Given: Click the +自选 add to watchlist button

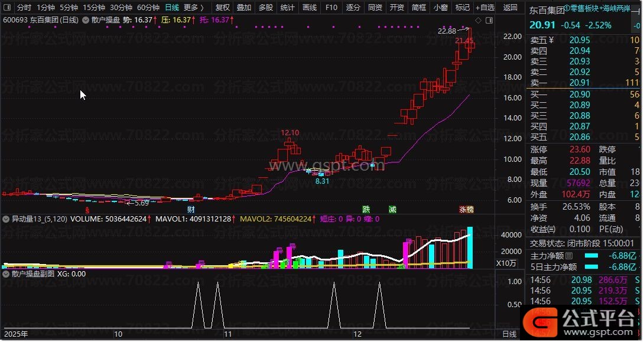Looking at the screenshot, I should (x=484, y=8).
